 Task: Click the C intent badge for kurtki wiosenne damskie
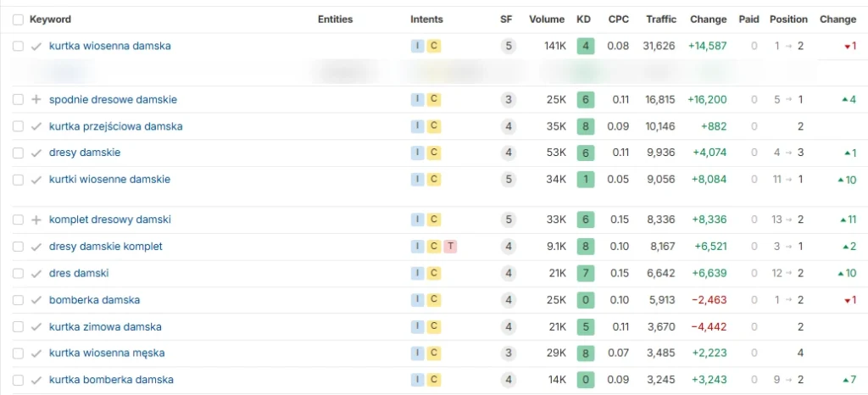click(434, 180)
